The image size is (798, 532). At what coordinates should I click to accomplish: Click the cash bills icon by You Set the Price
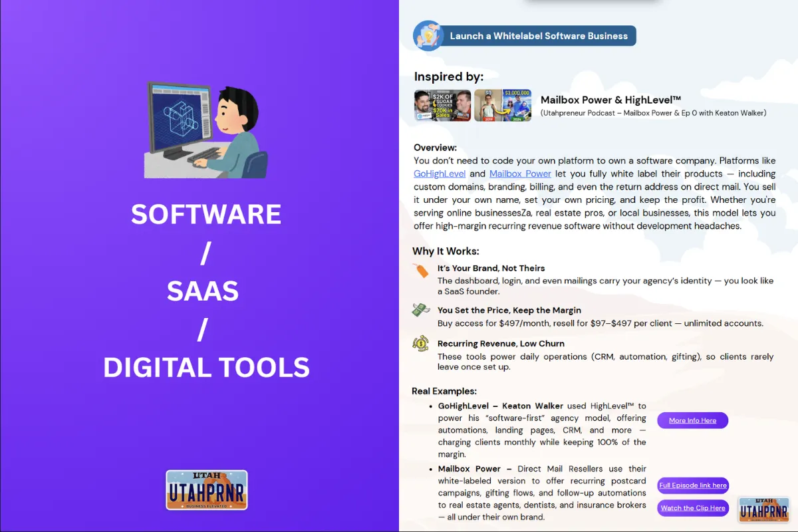[x=420, y=310]
